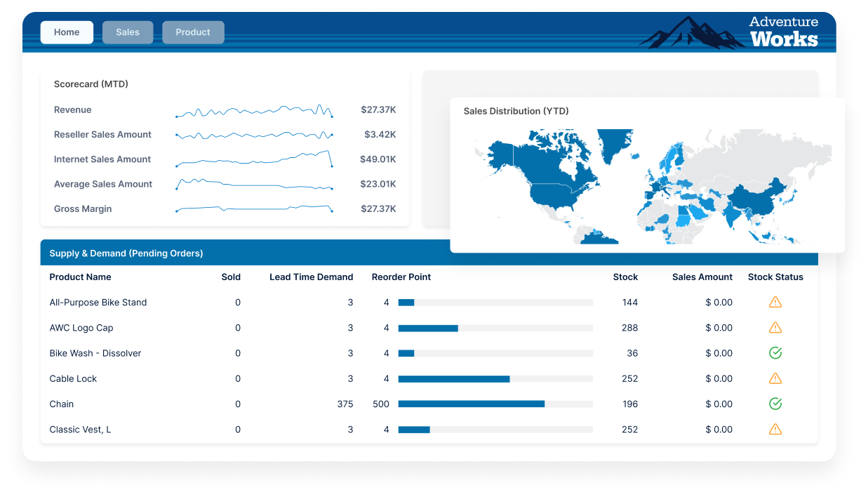This screenshot has height=495, width=868.
Task: Select the warning status icon for AWC Logo Cap
Action: click(775, 327)
